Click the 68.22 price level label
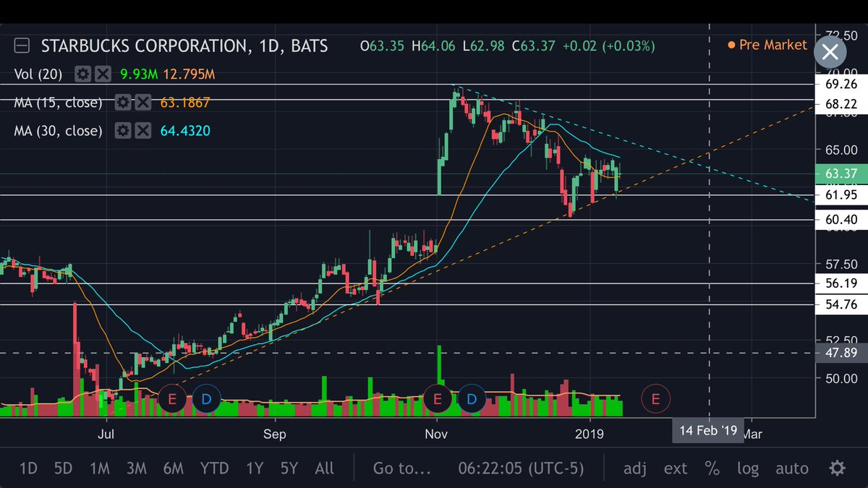Image resolution: width=868 pixels, height=488 pixels. (x=840, y=104)
